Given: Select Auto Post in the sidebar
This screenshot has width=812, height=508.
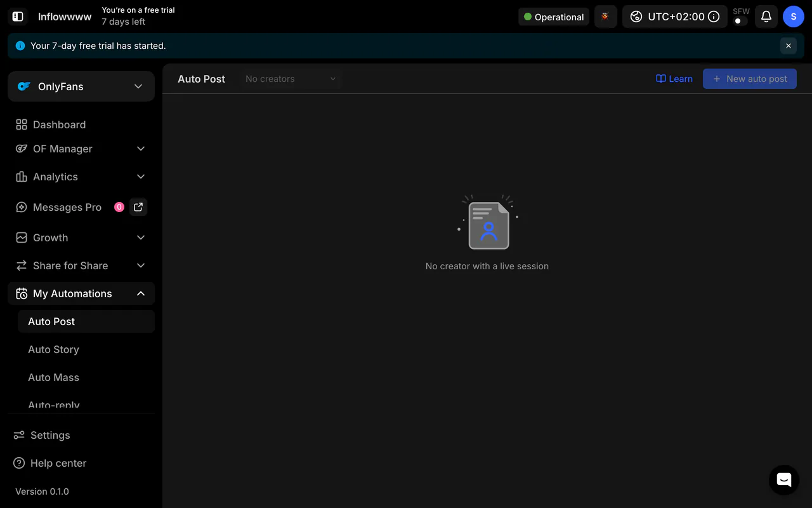Looking at the screenshot, I should point(86,321).
